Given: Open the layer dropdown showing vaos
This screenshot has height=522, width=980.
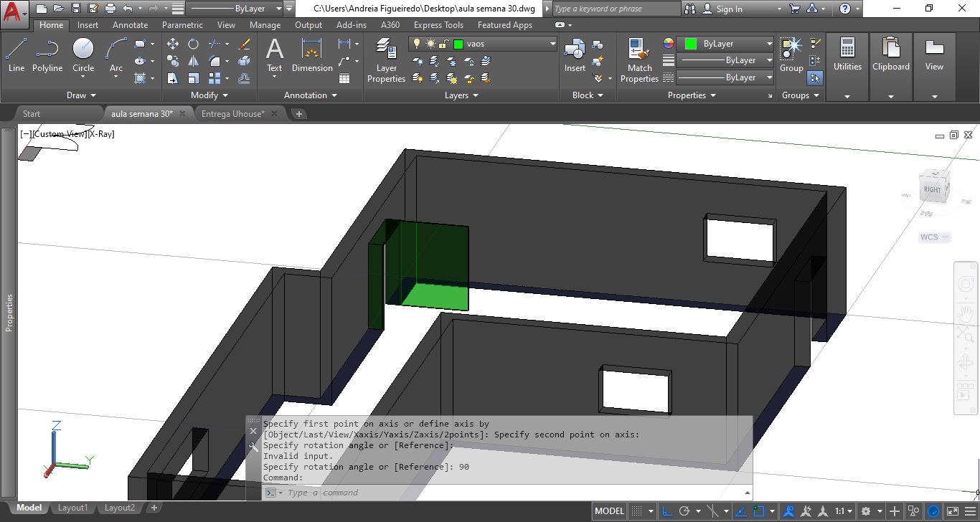Looking at the screenshot, I should pyautogui.click(x=483, y=44).
